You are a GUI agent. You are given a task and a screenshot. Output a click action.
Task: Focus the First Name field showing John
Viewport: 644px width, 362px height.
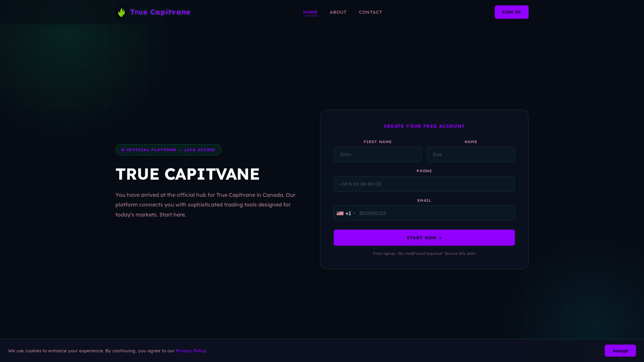[x=378, y=155]
